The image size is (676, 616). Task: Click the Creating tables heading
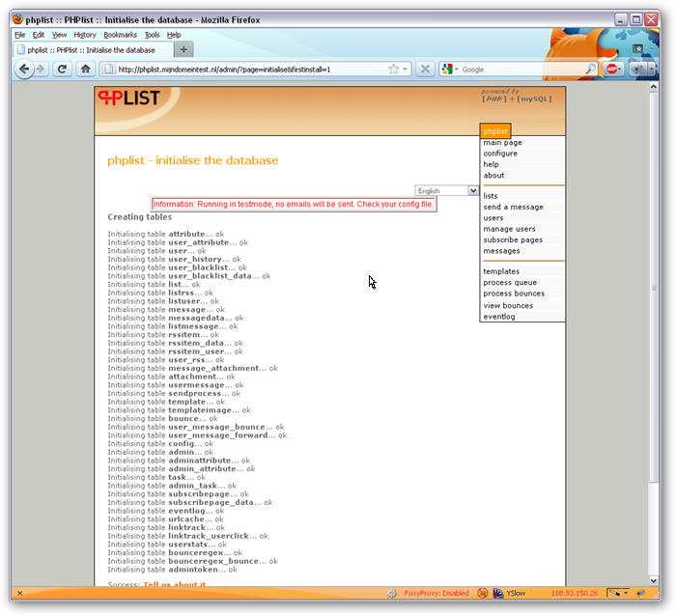coord(140,217)
